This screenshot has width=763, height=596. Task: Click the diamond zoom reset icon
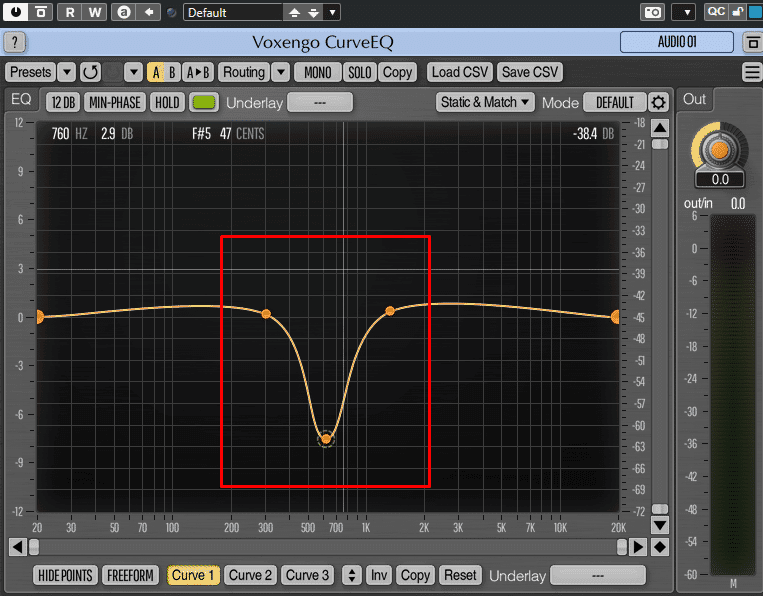(660, 547)
